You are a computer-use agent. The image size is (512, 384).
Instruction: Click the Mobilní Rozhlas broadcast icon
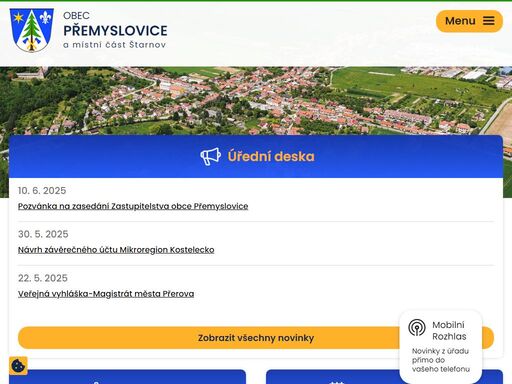tap(417, 327)
